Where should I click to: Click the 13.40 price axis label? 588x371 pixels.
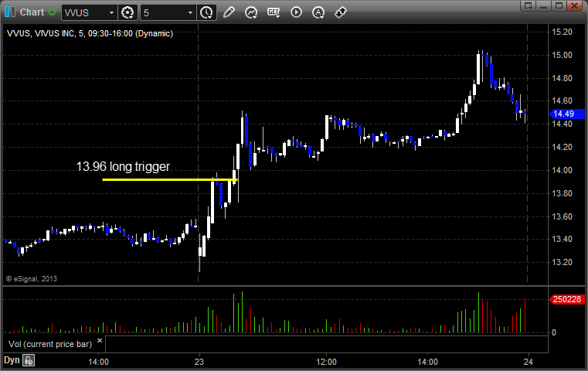click(x=563, y=239)
